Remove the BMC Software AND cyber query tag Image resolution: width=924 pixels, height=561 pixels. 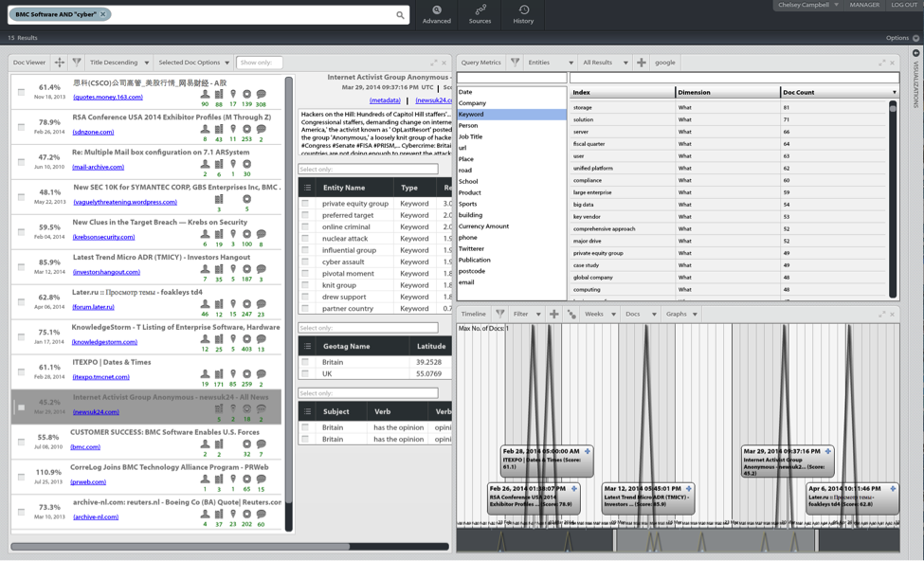(x=103, y=14)
